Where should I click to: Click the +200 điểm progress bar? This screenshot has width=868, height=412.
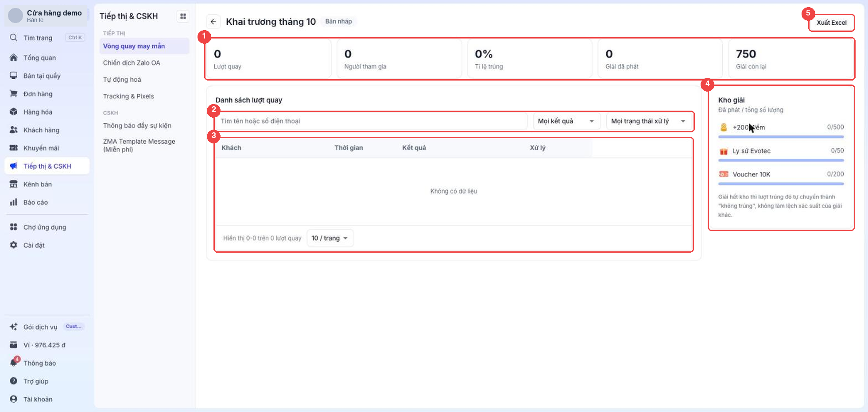[781, 137]
